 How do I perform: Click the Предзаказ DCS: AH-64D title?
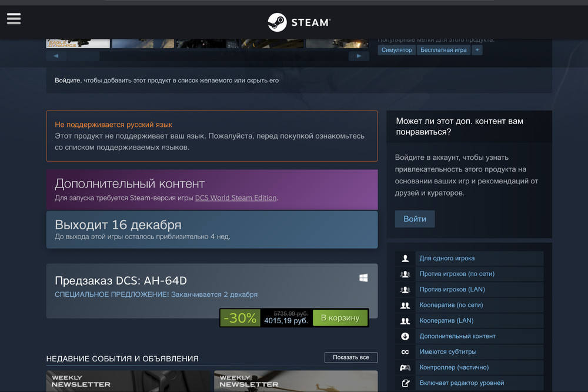click(121, 281)
